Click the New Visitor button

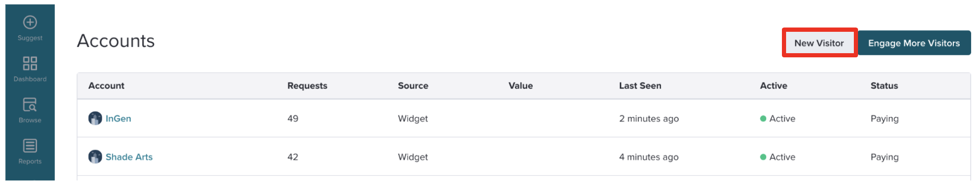(819, 43)
